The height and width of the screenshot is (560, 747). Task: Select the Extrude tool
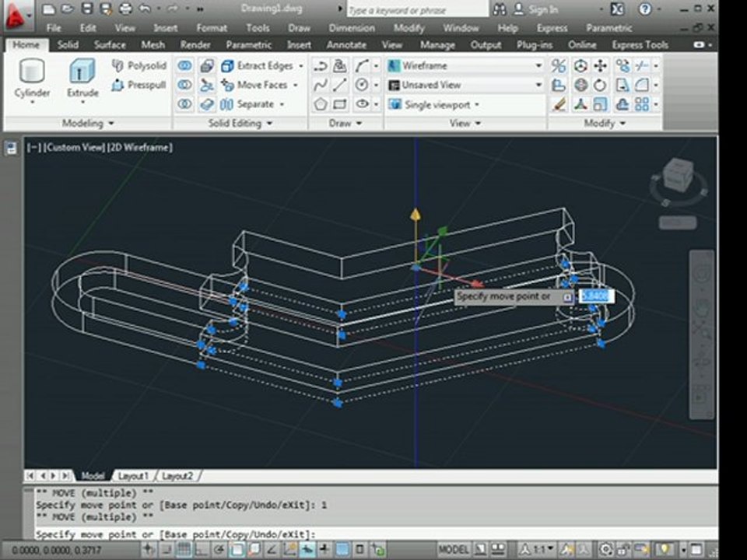click(82, 79)
